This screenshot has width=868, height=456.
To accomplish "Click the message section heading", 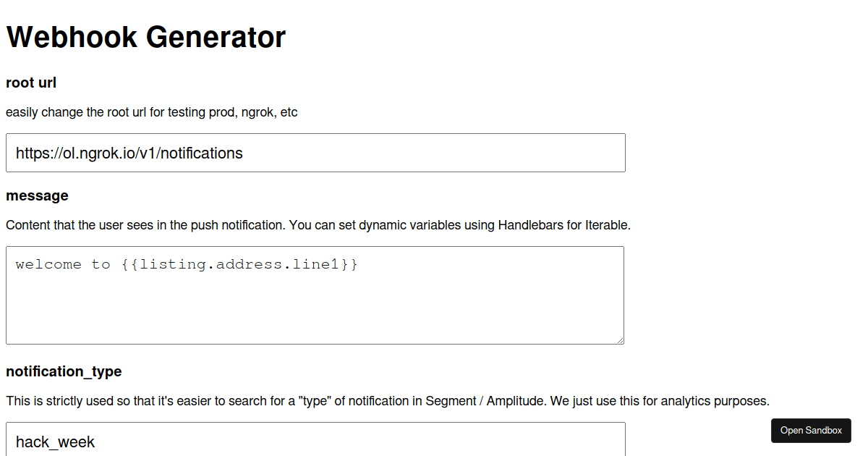I will click(x=36, y=195).
